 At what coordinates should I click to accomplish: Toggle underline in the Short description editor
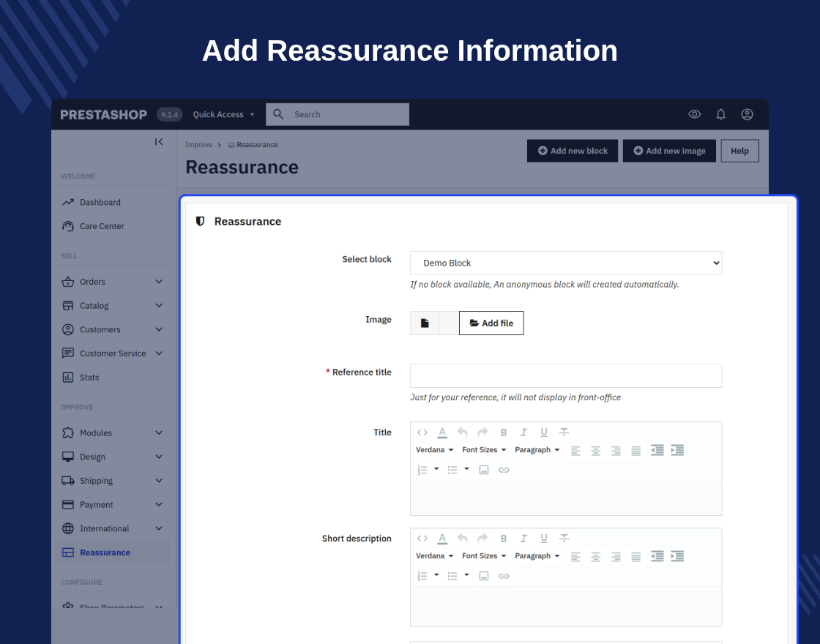544,539
